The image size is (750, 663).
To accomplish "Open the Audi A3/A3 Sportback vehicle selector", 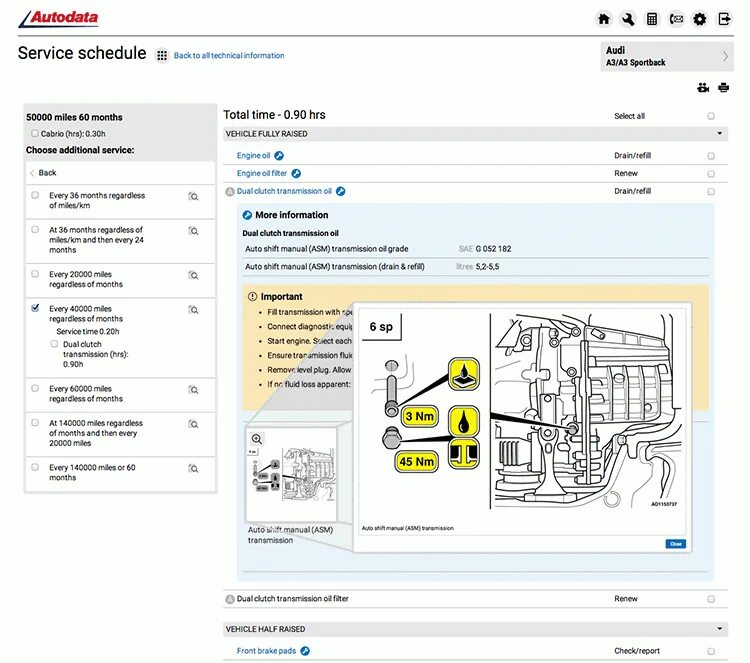I will click(x=667, y=56).
